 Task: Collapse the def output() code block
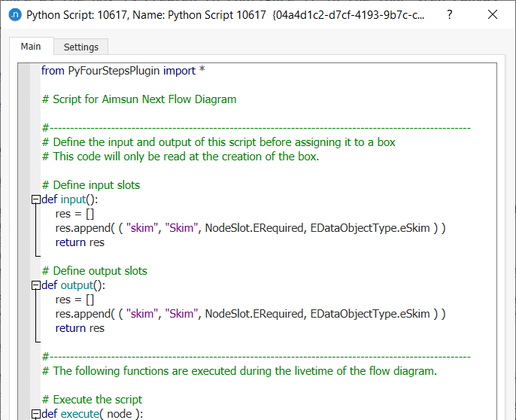point(35,285)
